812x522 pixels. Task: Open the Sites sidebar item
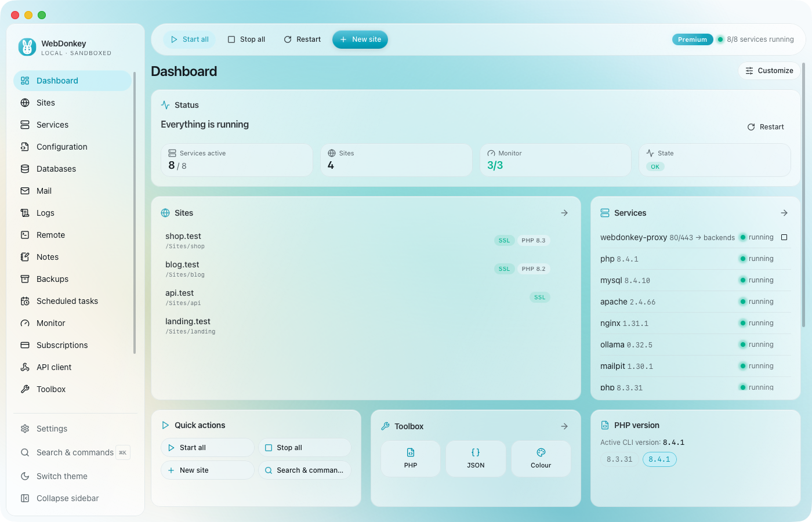click(x=72, y=103)
